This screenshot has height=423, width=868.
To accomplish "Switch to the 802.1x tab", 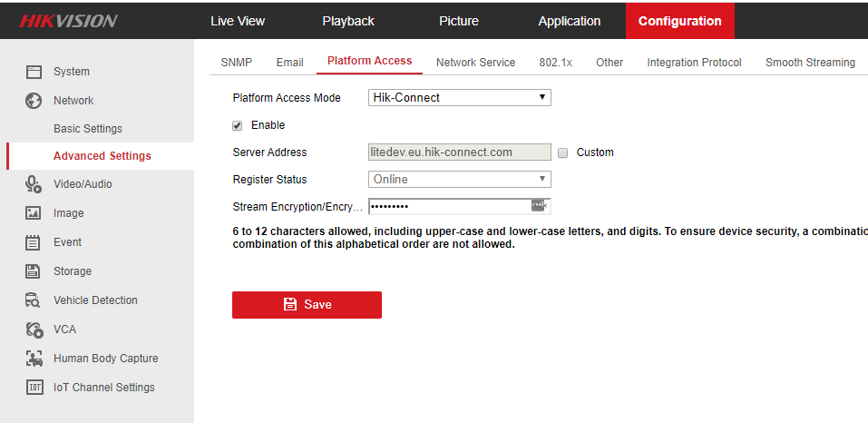I will 556,63.
